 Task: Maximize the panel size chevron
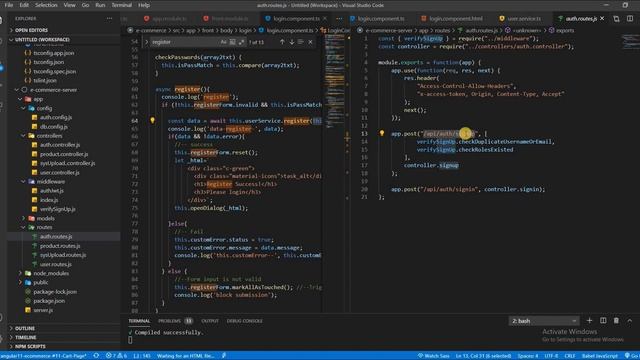click(630, 321)
